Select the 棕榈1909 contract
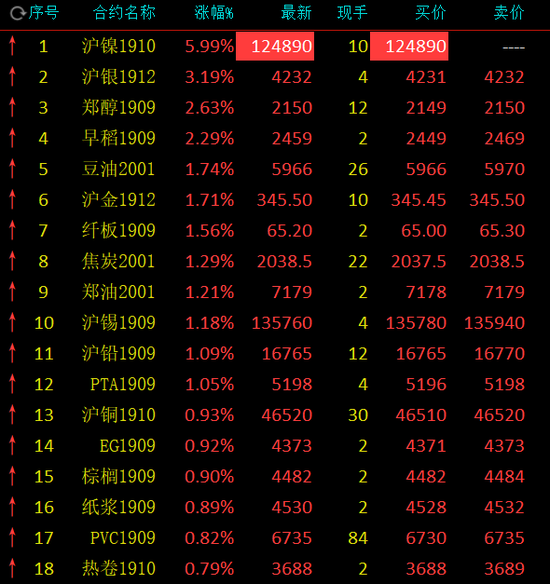The image size is (550, 584). pyautogui.click(x=118, y=476)
